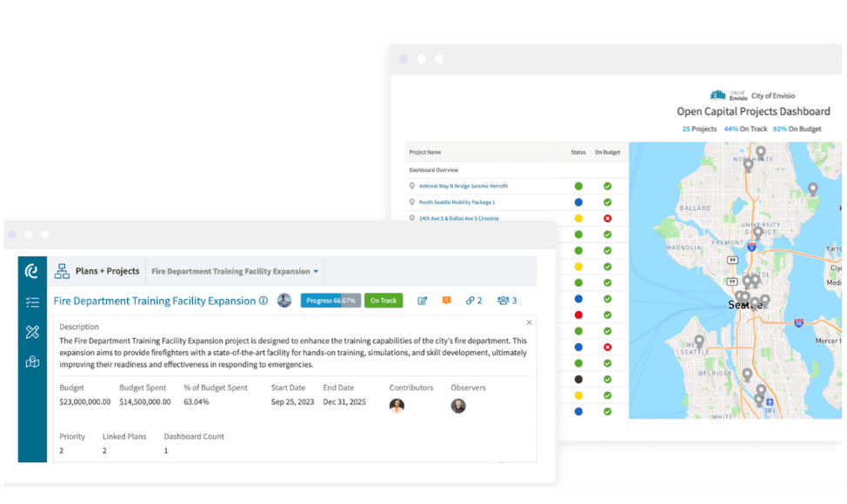The width and height of the screenshot is (847, 504).
Task: Open Admiral Way N Bridge Seismic Retrofit project
Action: pyautogui.click(x=463, y=186)
